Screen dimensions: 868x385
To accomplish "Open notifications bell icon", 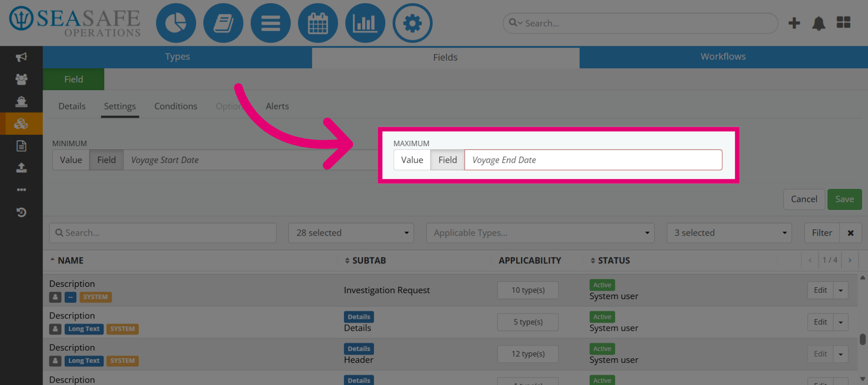I will [819, 23].
